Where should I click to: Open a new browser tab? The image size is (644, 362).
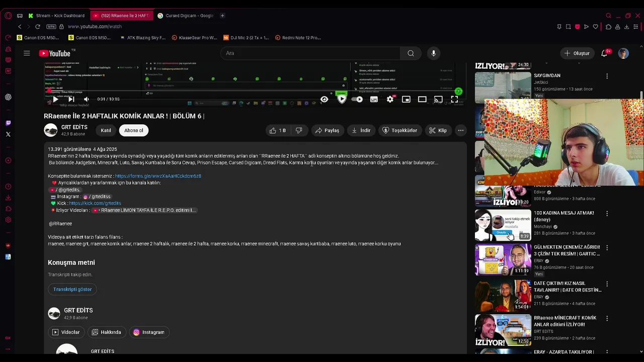tap(222, 16)
